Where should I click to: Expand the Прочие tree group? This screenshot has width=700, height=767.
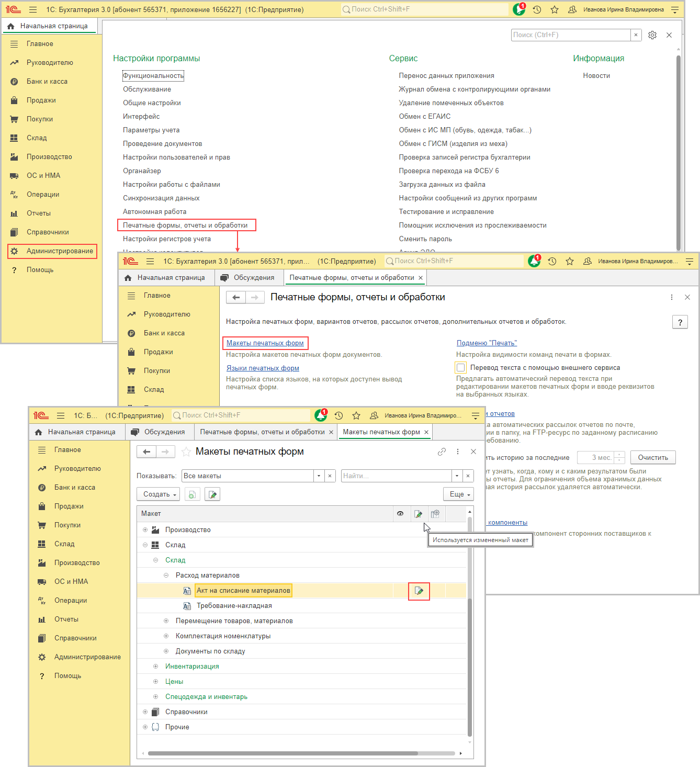point(145,727)
